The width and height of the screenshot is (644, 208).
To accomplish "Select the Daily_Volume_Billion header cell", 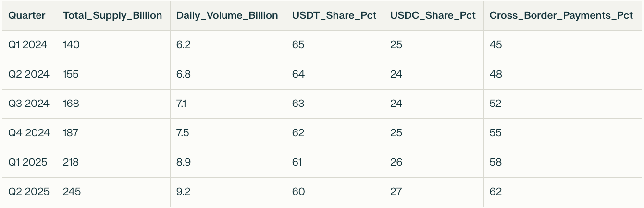I will (x=227, y=15).
